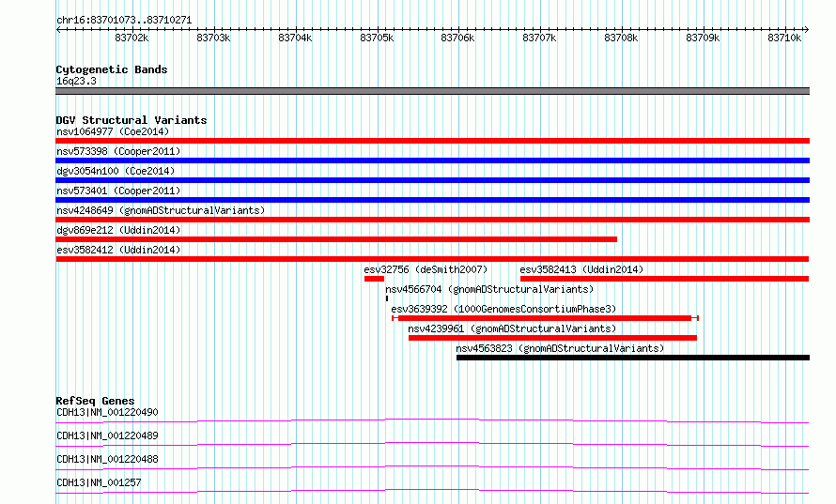This screenshot has height=504, width=836.
Task: Click the 83707k ruler tick label
Action: [x=539, y=38]
